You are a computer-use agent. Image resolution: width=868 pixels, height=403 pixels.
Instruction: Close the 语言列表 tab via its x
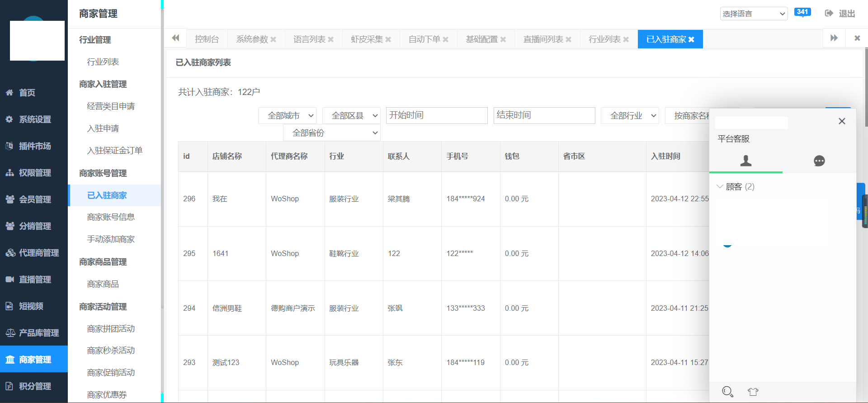330,40
